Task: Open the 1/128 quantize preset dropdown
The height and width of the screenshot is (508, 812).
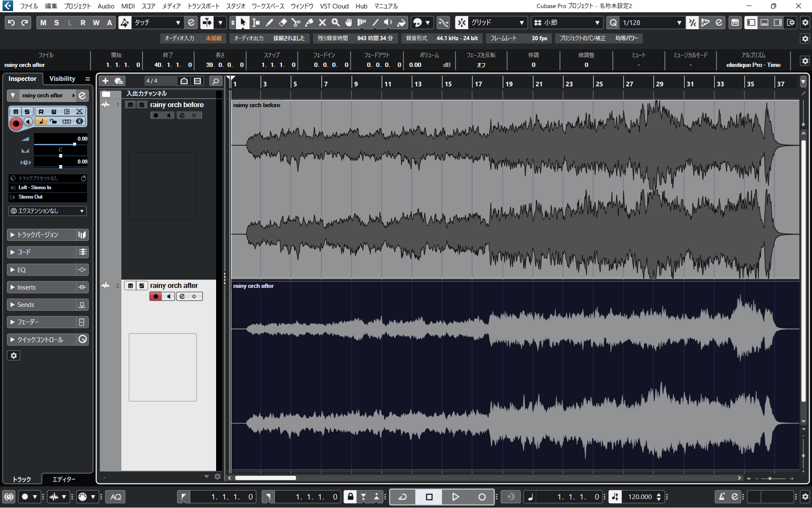Action: (x=652, y=22)
